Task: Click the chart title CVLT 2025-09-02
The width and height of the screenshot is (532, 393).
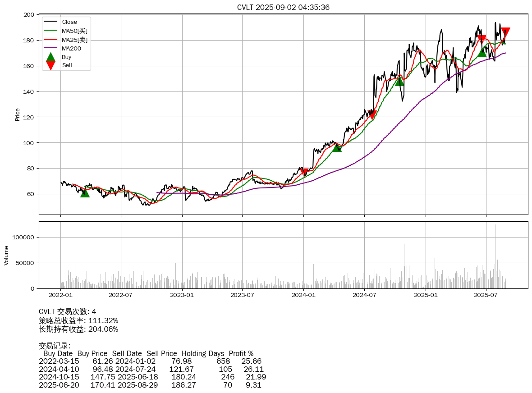Action: click(x=283, y=7)
